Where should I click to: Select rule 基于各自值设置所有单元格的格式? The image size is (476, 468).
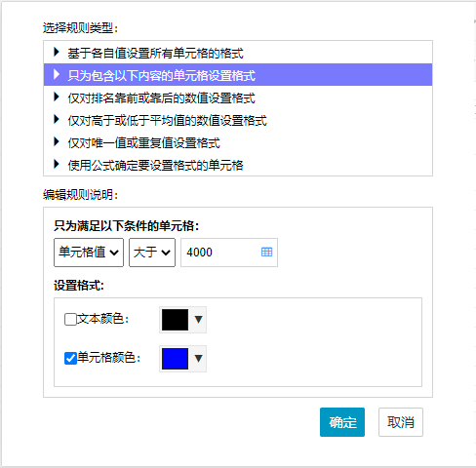pos(238,53)
